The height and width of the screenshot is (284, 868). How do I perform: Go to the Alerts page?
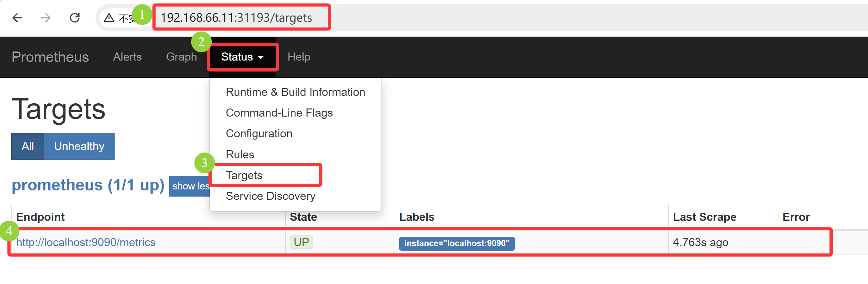(127, 57)
